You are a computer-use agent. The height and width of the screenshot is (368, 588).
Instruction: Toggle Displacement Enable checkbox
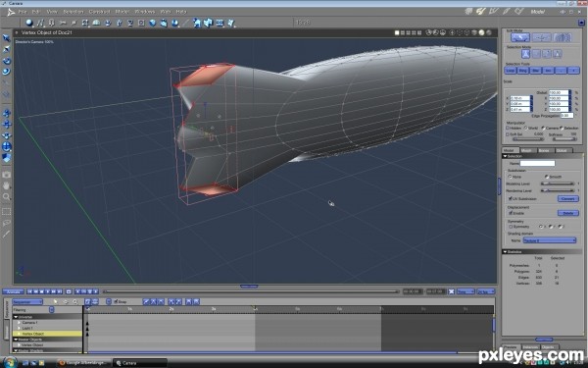click(x=511, y=213)
